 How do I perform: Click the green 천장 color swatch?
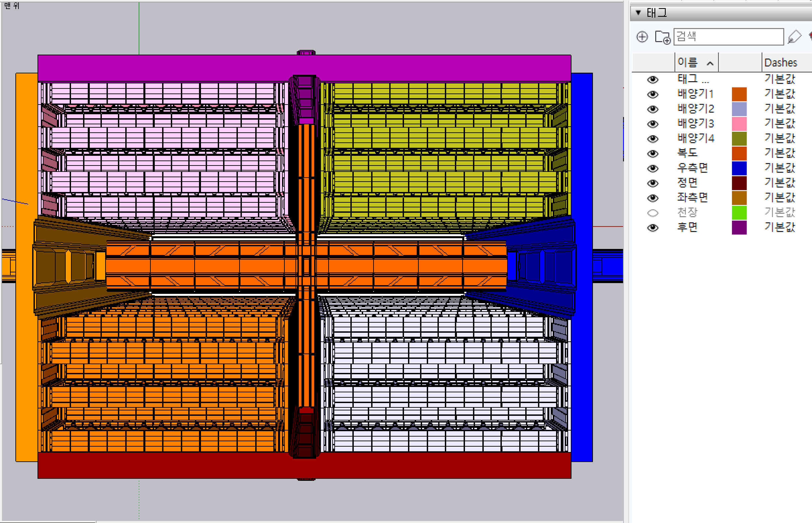[739, 213]
